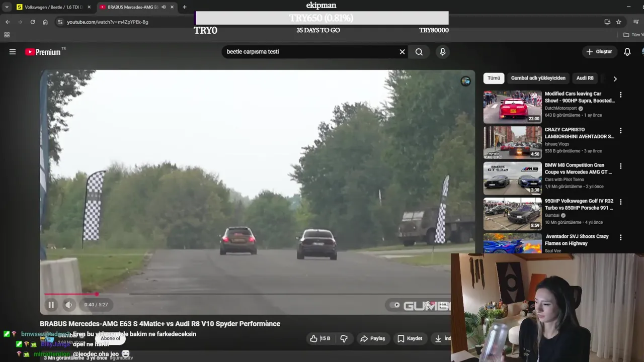
Task: Open the apps grid in bookmarks bar
Action: [x=7, y=35]
